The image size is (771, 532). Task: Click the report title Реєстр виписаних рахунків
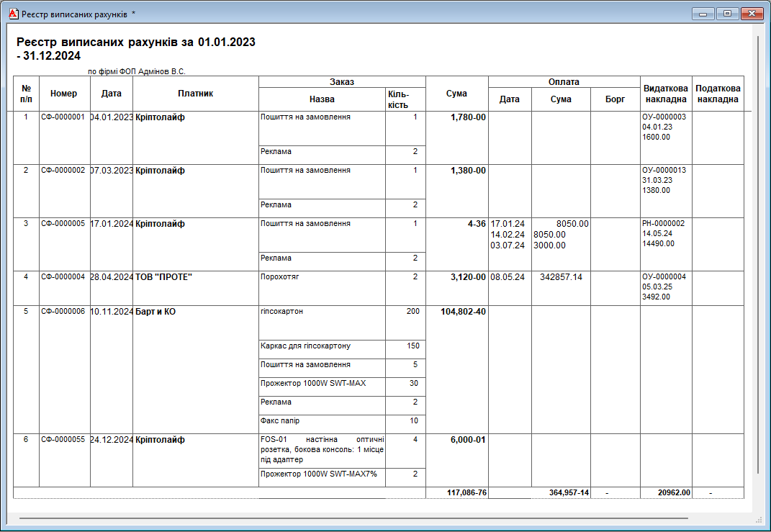tap(136, 49)
